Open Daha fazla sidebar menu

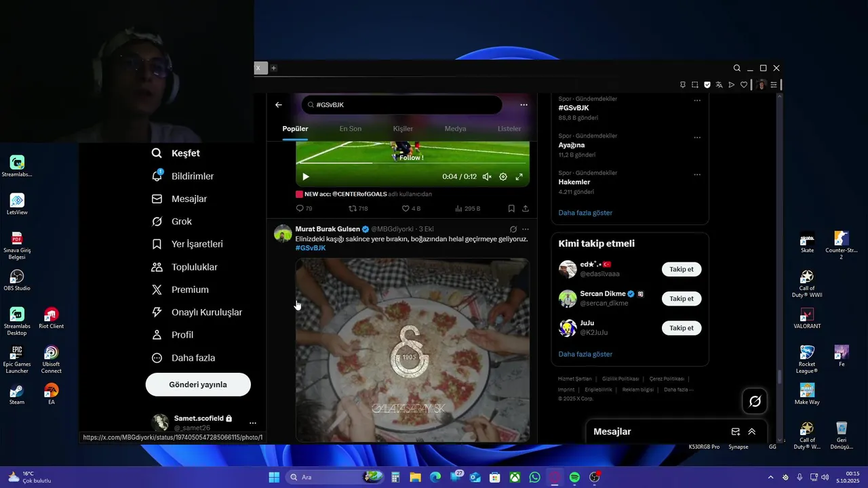pyautogui.click(x=184, y=358)
